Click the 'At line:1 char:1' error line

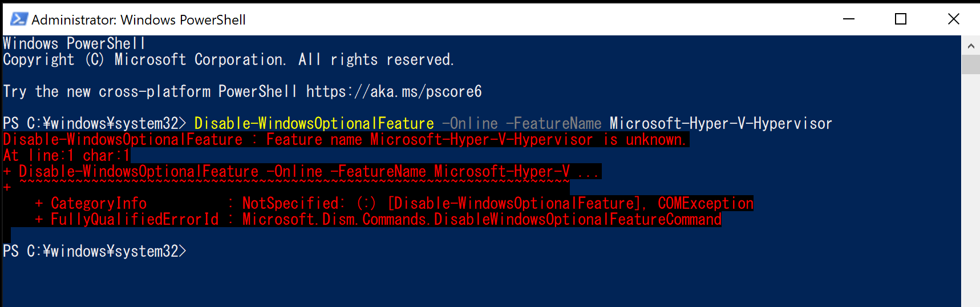67,155
